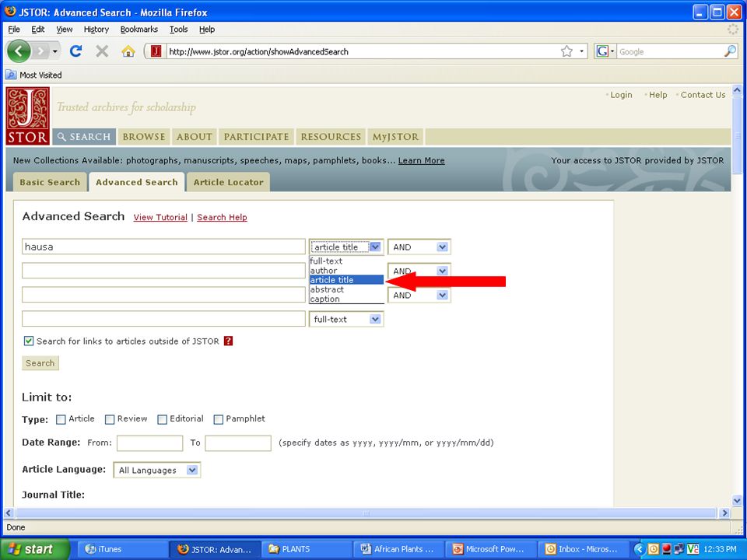The width and height of the screenshot is (747, 560).
Task: Switch to the Basic Search tab
Action: [x=50, y=182]
